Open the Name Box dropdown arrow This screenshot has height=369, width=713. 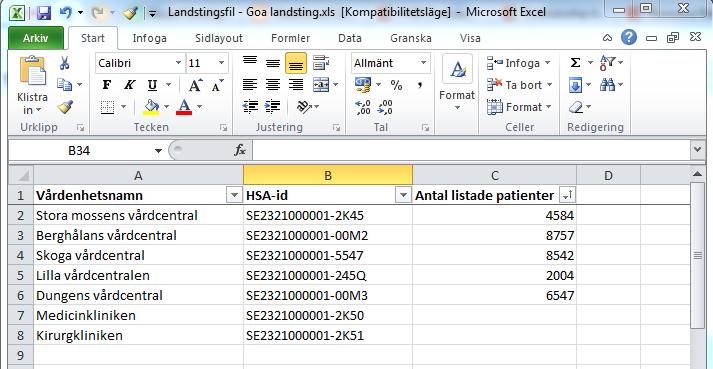tap(158, 151)
